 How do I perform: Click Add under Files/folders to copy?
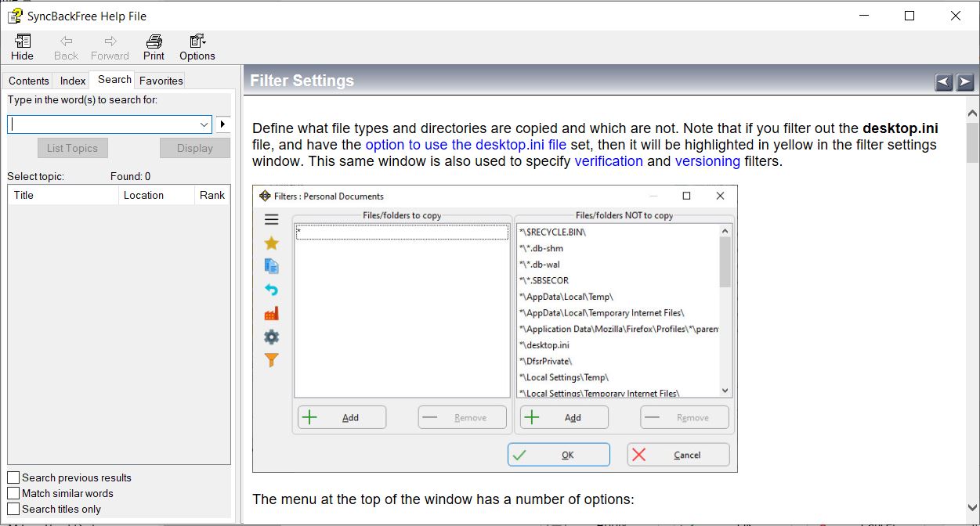[x=342, y=417]
